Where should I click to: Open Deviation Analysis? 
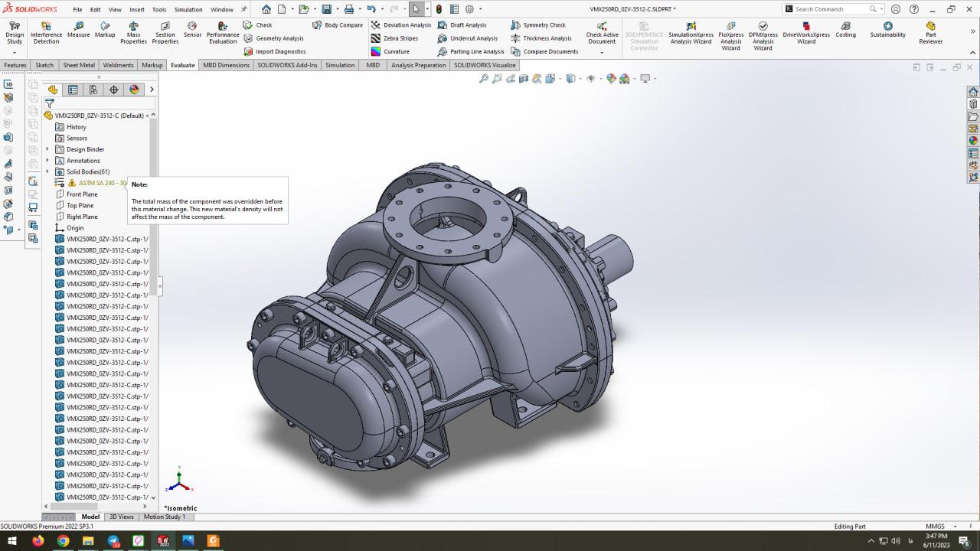(401, 25)
